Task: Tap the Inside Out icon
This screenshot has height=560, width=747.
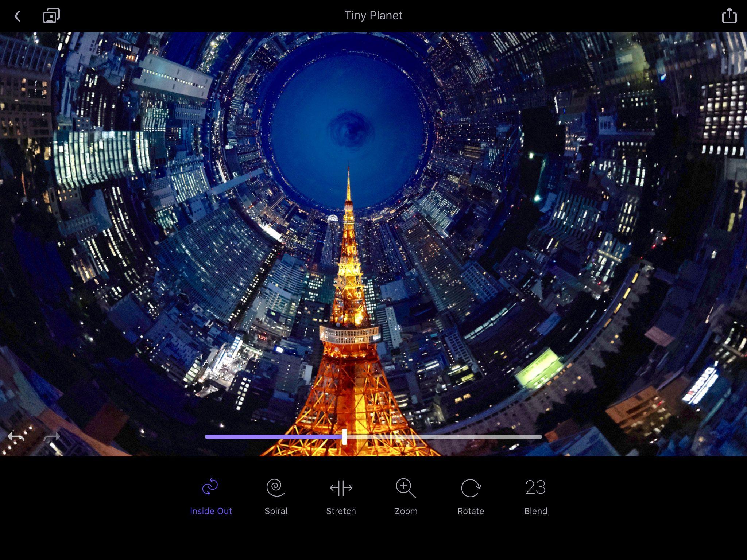Action: [x=211, y=486]
